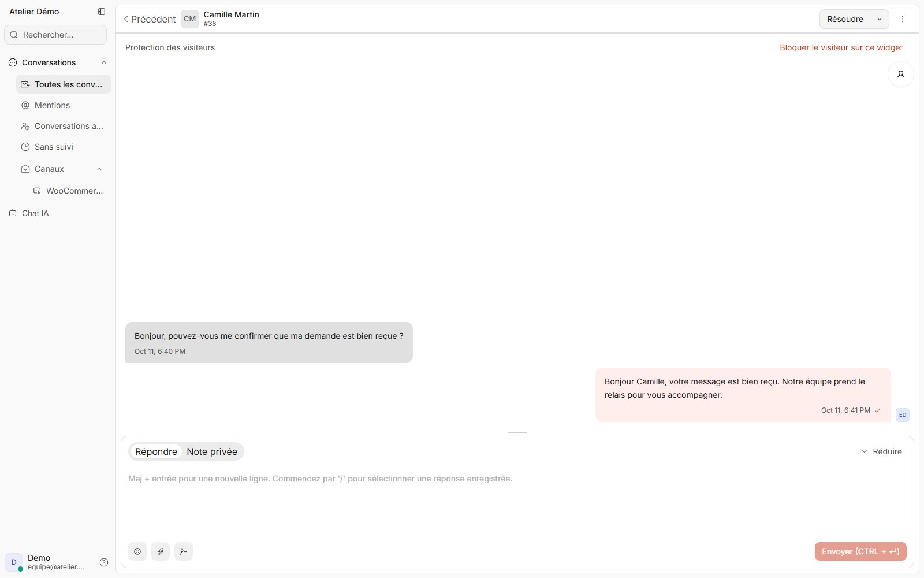Select Toutes les conversations
This screenshot has width=924, height=578.
(64, 84)
